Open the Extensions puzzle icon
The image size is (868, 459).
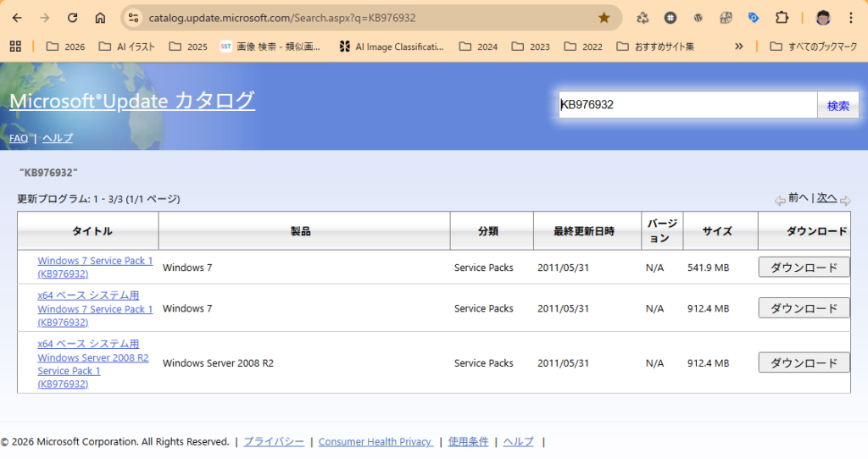pos(782,18)
